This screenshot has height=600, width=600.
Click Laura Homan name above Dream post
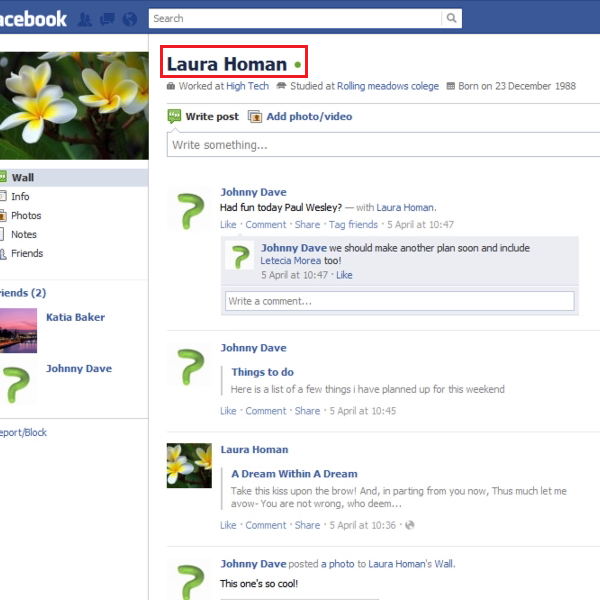coord(254,450)
